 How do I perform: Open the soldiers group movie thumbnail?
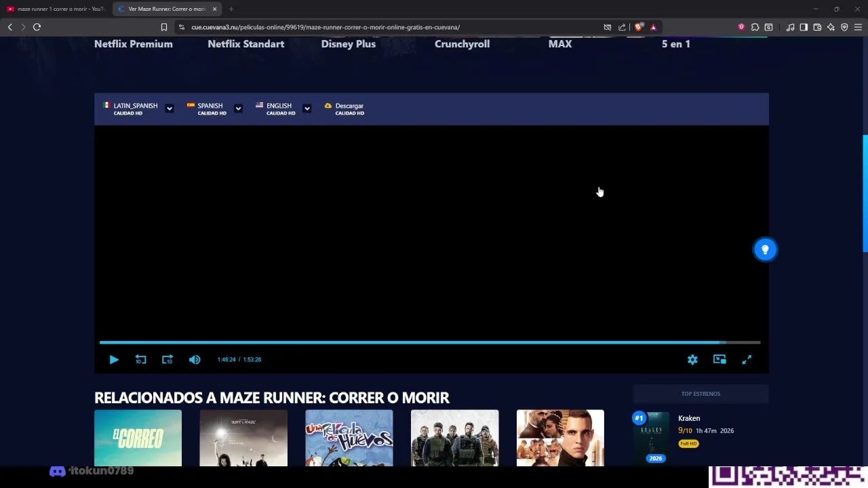point(454,438)
